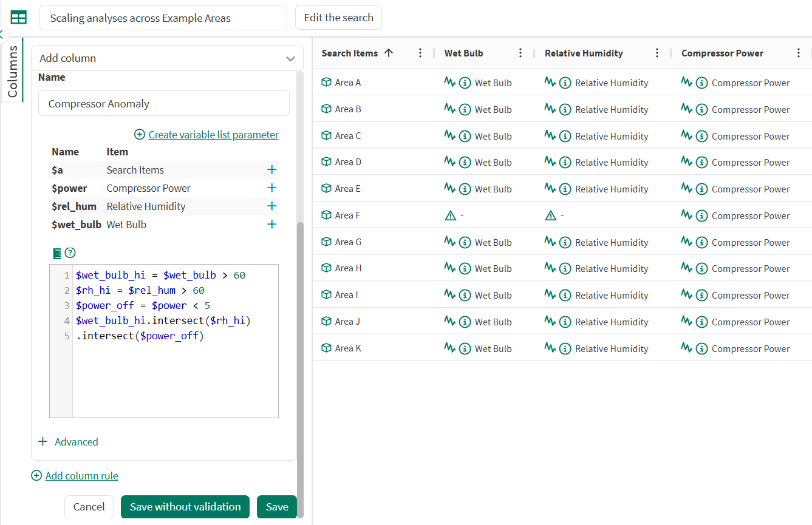
Task: Click Create variable list parameter link
Action: click(213, 135)
